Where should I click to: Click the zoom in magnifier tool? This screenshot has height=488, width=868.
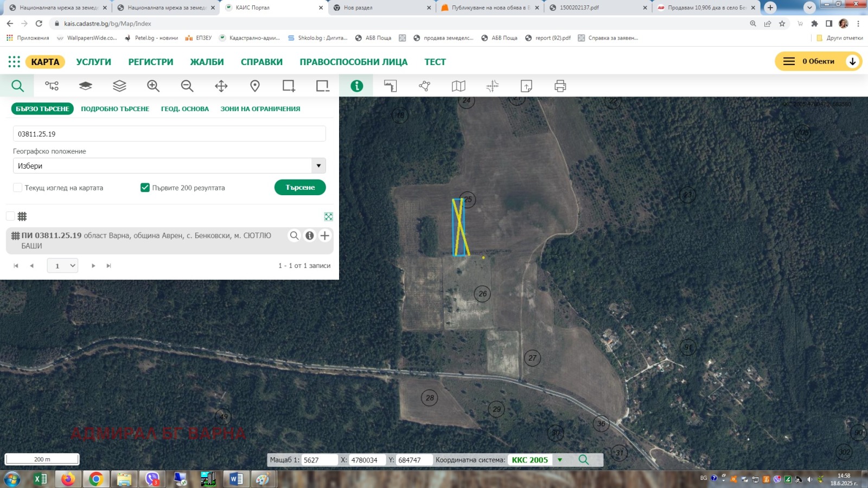[x=153, y=86]
